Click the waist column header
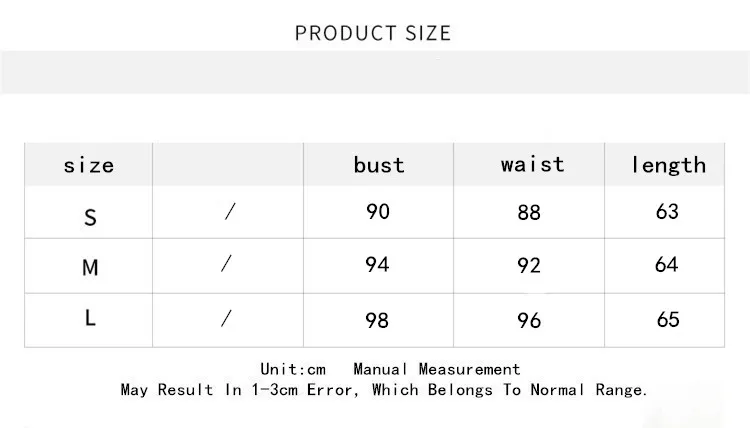Viewport: 750px width, 428px height. (532, 164)
